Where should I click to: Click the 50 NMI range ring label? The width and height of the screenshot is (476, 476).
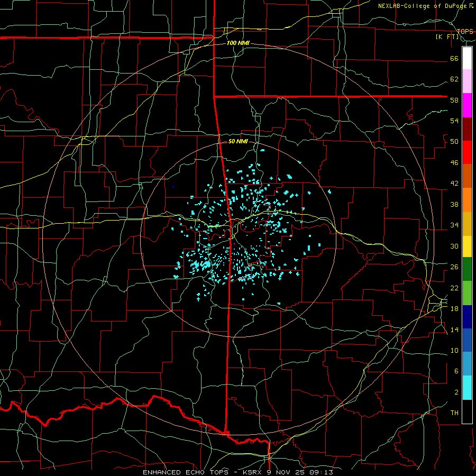238,141
